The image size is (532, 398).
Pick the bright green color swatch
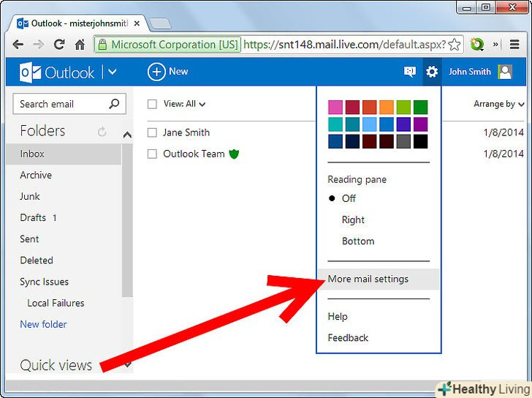coord(403,107)
